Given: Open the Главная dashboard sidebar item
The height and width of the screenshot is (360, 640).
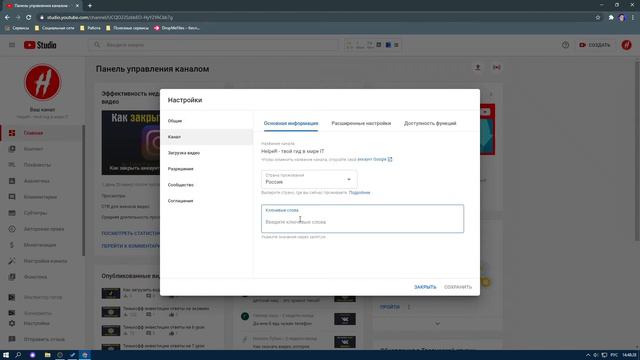Looking at the screenshot, I should (42, 133).
